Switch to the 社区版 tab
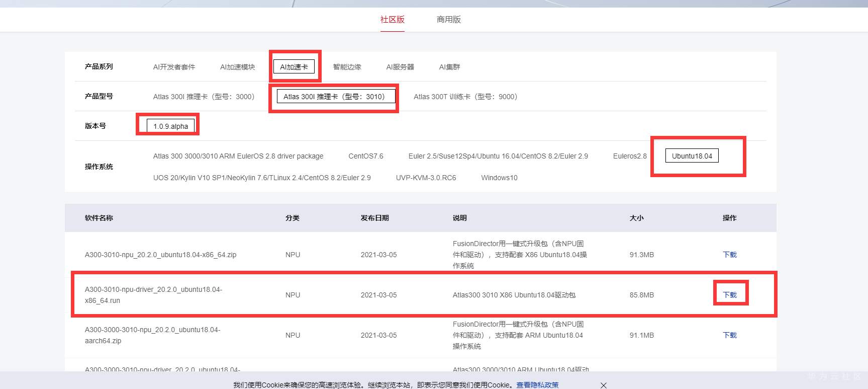The width and height of the screenshot is (868, 389). point(393,20)
